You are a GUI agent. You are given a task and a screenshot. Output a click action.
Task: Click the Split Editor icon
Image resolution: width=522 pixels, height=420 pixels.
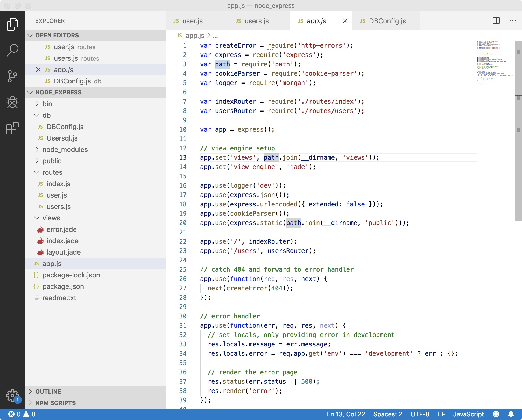coord(496,21)
